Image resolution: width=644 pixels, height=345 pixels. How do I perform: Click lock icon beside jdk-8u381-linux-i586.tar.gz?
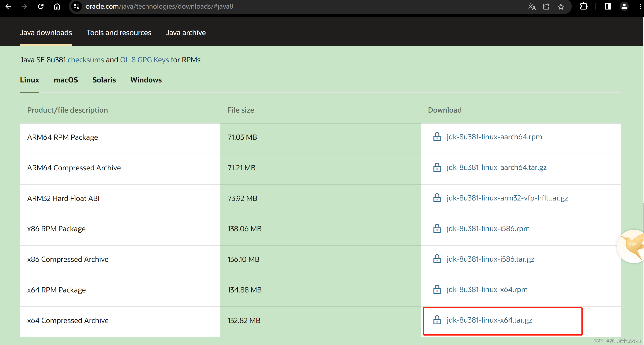(x=437, y=259)
